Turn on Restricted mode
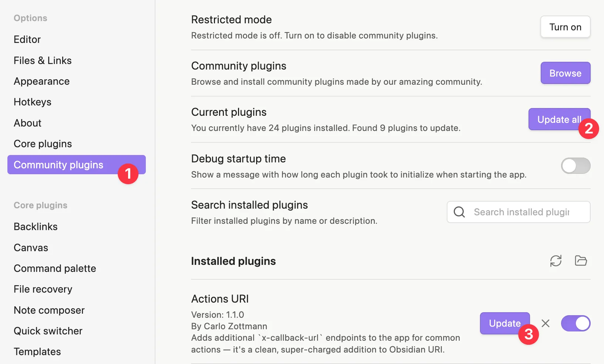 click(565, 27)
